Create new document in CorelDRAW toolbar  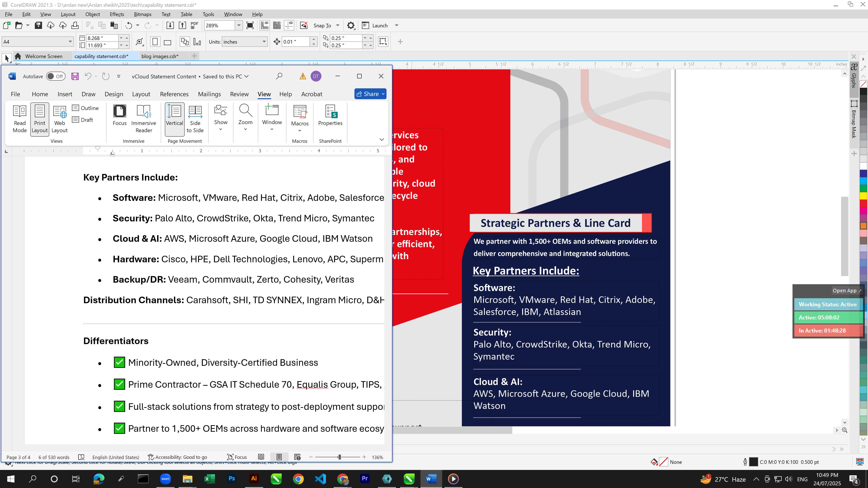pyautogui.click(x=6, y=25)
